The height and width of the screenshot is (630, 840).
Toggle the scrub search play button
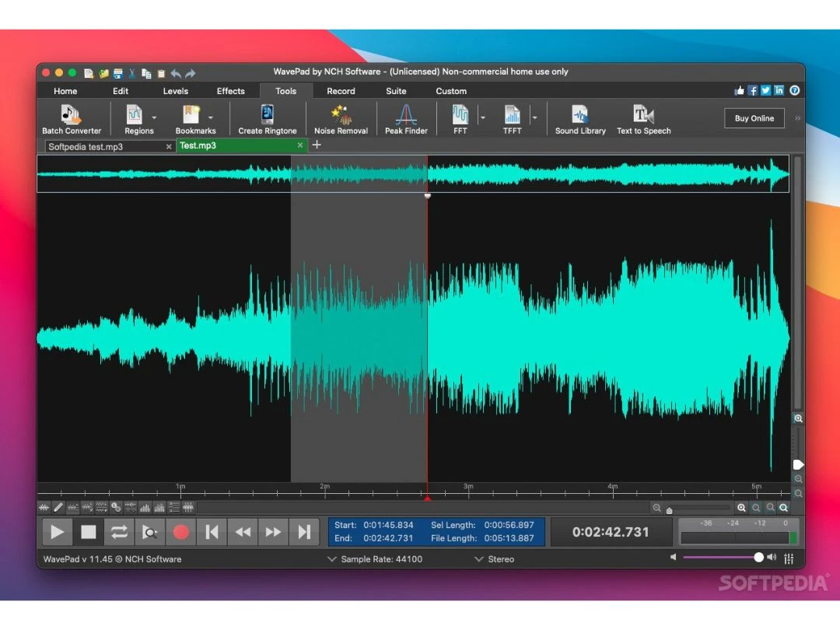tap(150, 532)
